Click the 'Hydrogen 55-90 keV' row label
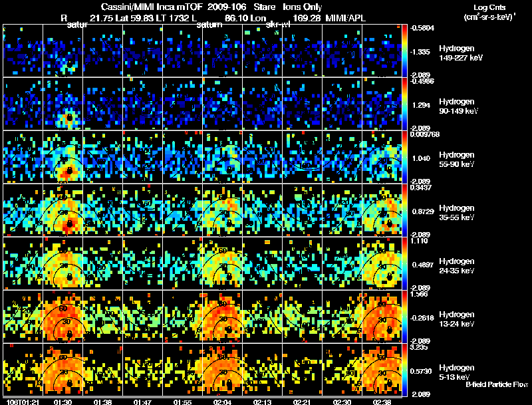This screenshot has width=532, height=405. [456, 160]
